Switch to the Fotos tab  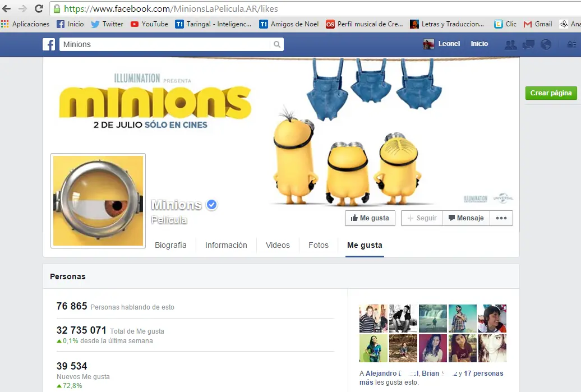click(319, 245)
